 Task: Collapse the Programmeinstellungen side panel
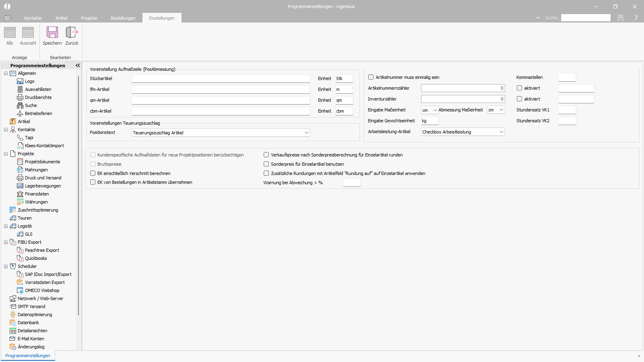[78, 65]
